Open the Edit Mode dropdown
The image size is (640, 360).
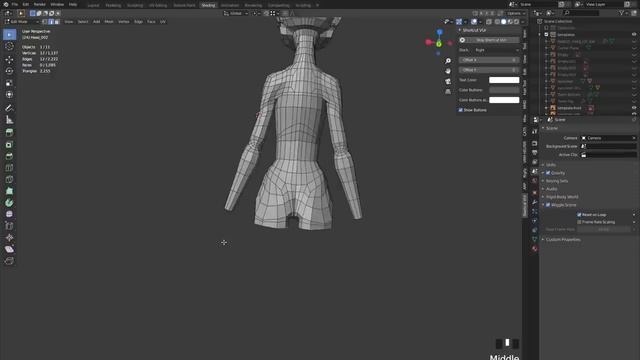point(21,22)
